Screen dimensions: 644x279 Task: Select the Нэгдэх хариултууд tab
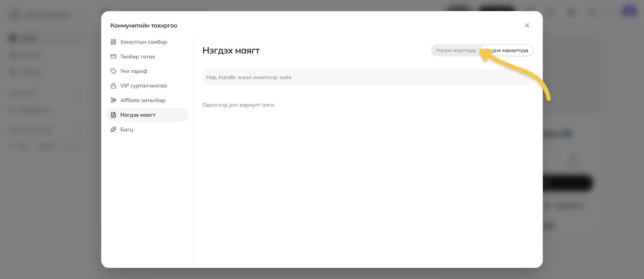(506, 50)
